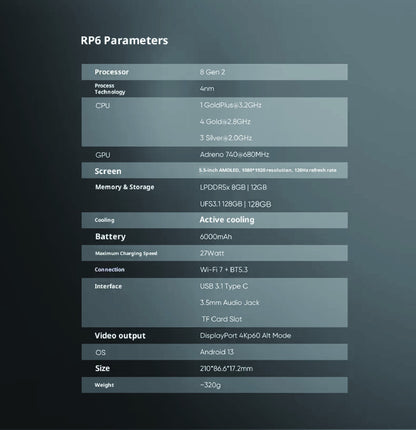Click the RP6 Parameters heading
The width and height of the screenshot is (416, 430).
(124, 40)
